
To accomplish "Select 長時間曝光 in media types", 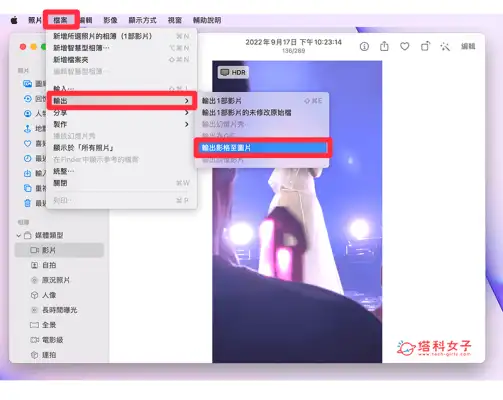I will (x=59, y=310).
